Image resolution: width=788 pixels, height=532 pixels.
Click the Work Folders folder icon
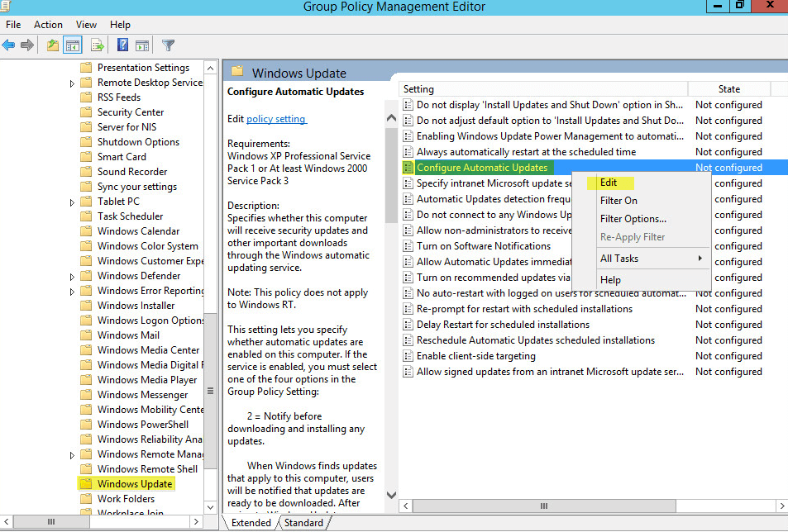coord(87,498)
